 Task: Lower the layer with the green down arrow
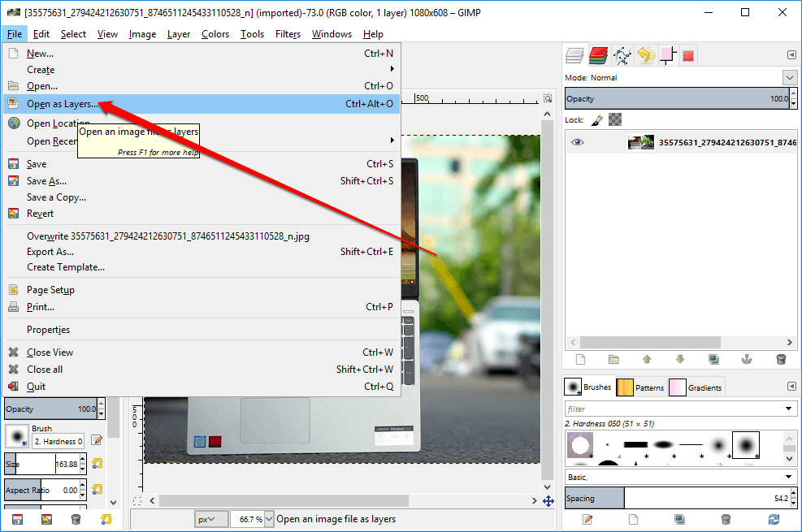680,359
